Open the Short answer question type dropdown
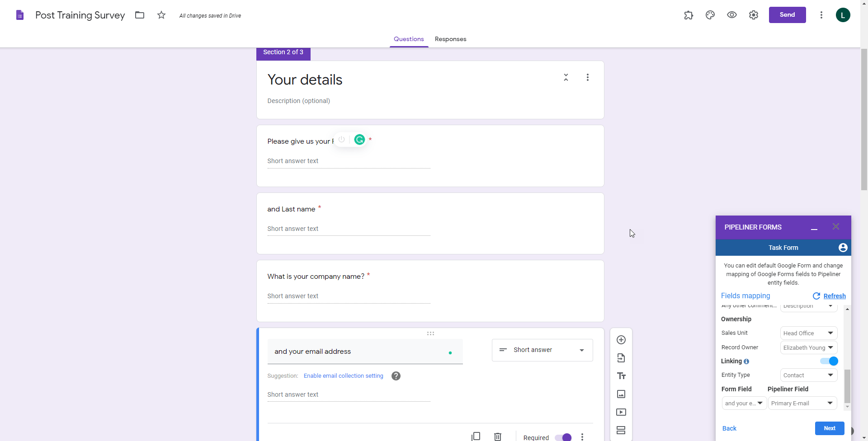Viewport: 868px width, 441px height. [542, 350]
